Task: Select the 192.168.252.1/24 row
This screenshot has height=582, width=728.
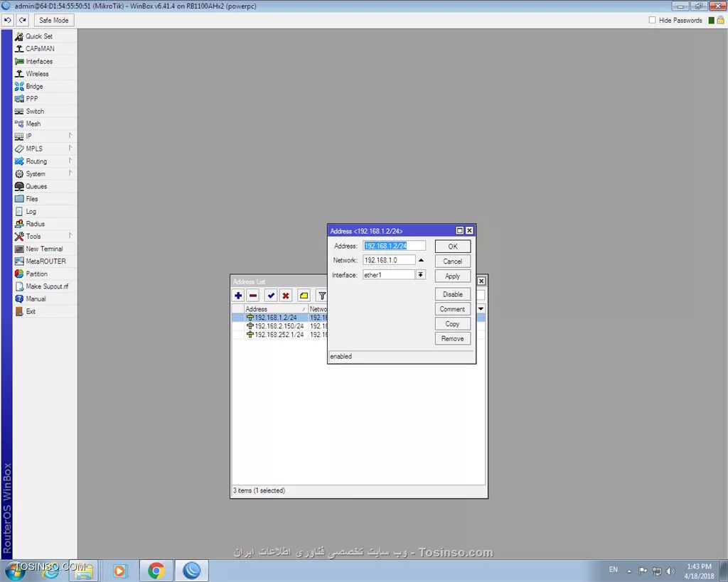Action: [280, 334]
